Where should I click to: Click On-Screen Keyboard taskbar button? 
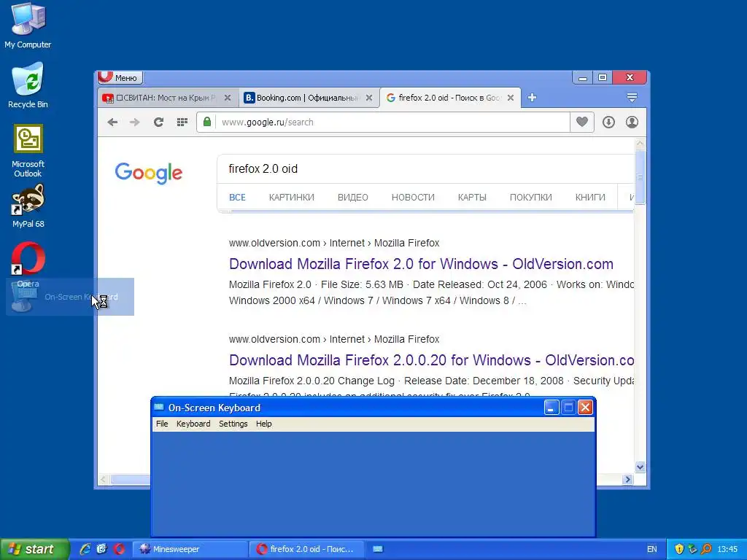pyautogui.click(x=378, y=549)
